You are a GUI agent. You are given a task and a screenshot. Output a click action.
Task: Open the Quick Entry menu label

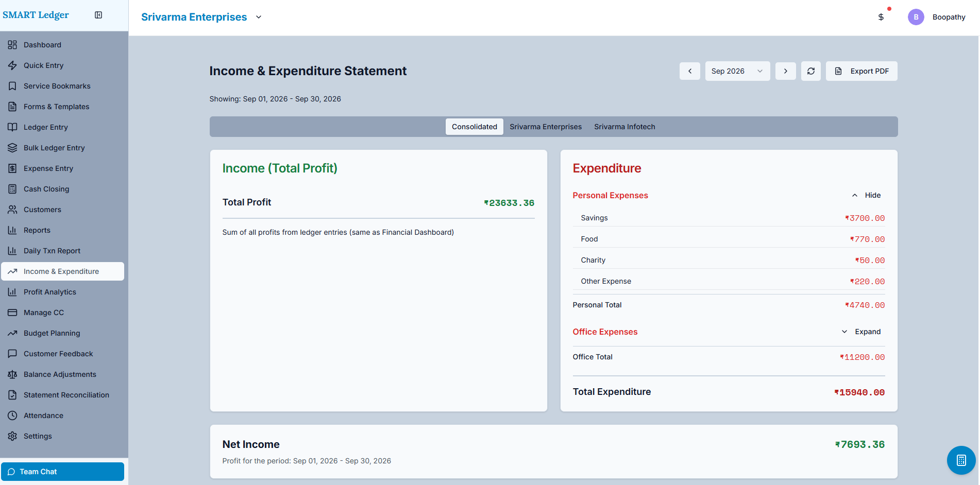(x=44, y=65)
